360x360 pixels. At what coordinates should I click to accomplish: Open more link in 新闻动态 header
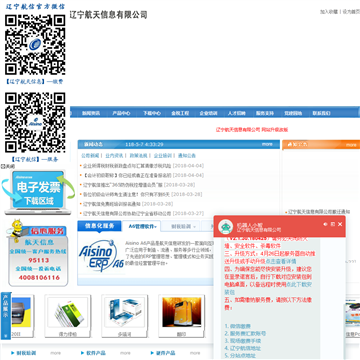[x=267, y=144]
